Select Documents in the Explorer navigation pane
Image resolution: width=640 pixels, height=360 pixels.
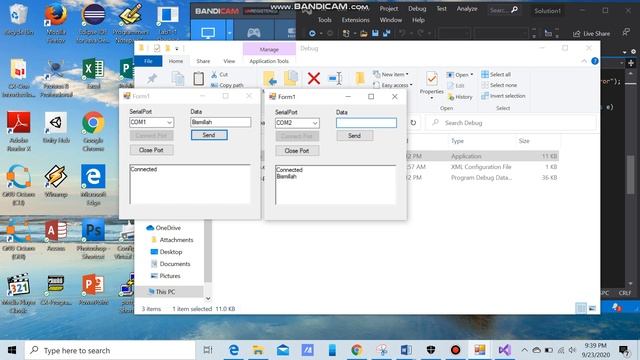point(171,264)
